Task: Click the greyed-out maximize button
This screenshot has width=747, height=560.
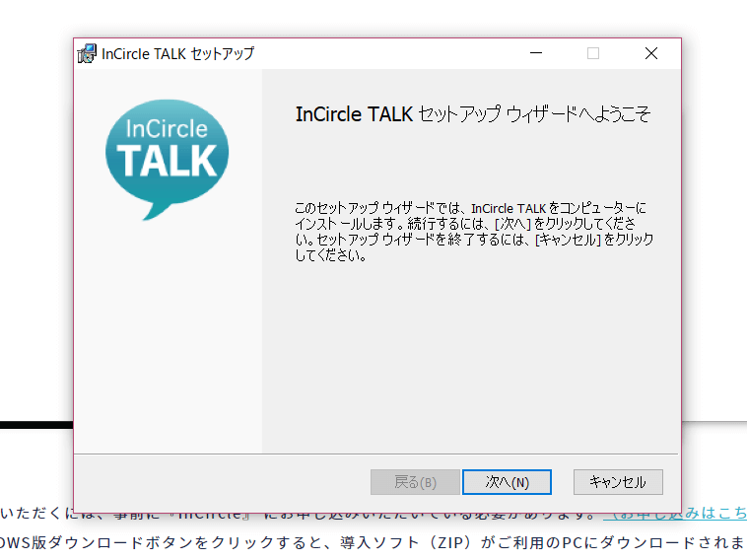Action: [x=593, y=53]
